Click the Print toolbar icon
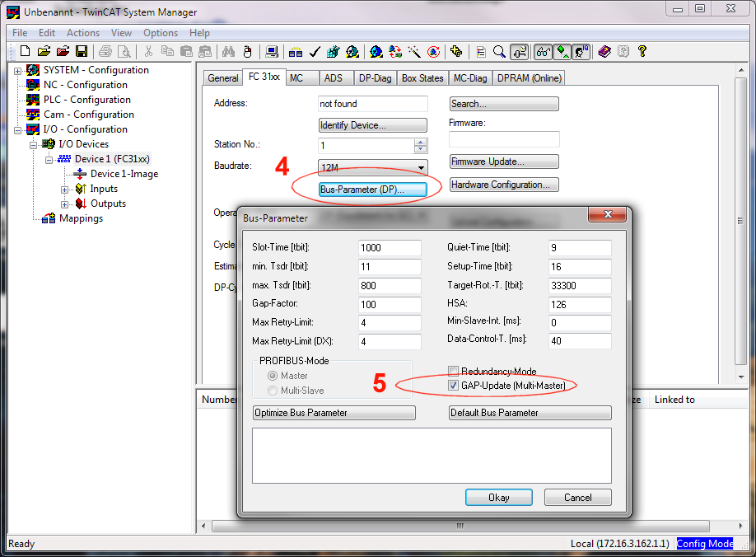This screenshot has height=557, width=756. (105, 51)
